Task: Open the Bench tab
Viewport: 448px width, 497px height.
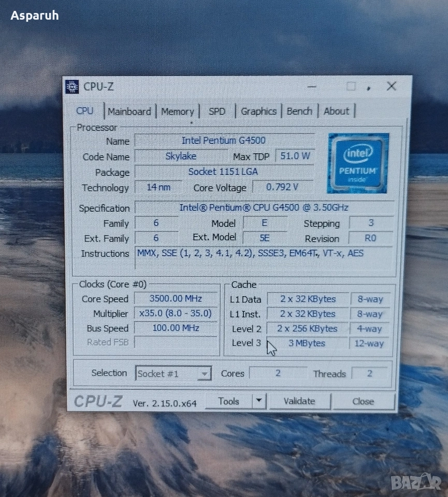Action: 299,111
